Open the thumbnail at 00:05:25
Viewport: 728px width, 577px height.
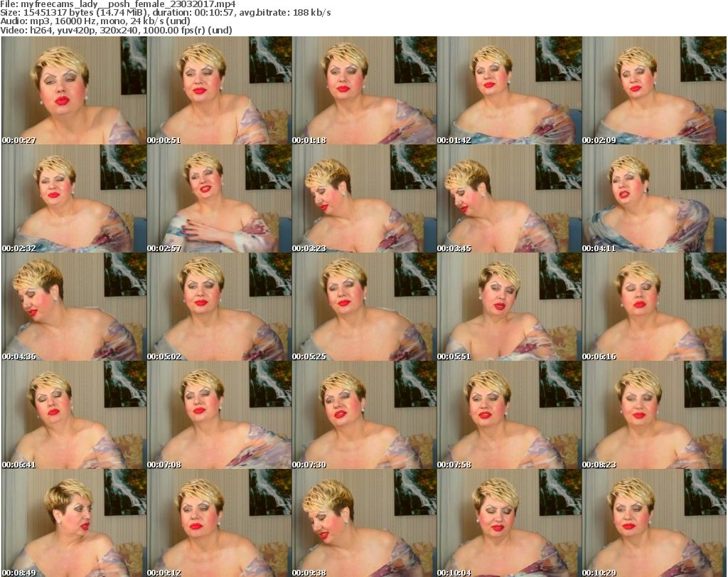[364, 307]
